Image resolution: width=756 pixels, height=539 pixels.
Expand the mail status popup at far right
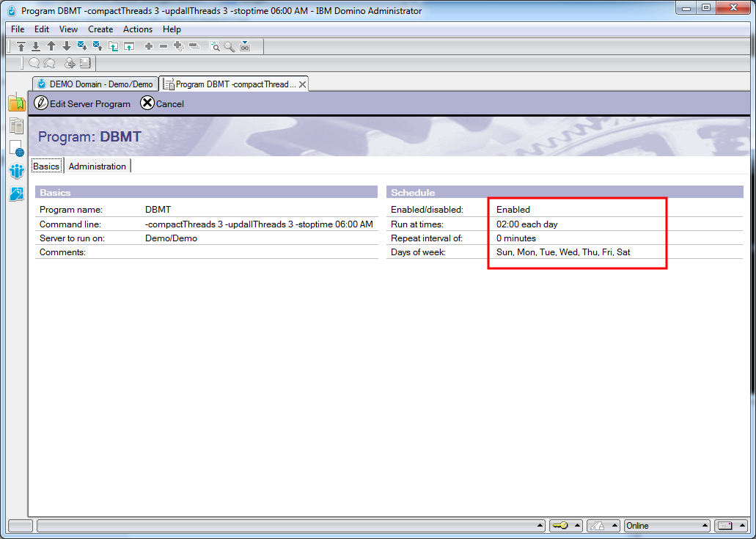(x=741, y=526)
